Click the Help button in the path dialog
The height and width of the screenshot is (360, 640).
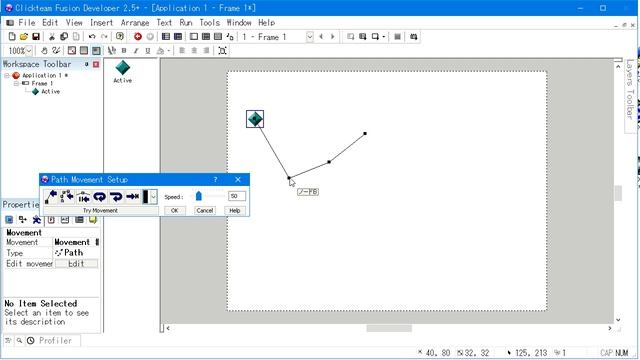(x=234, y=211)
